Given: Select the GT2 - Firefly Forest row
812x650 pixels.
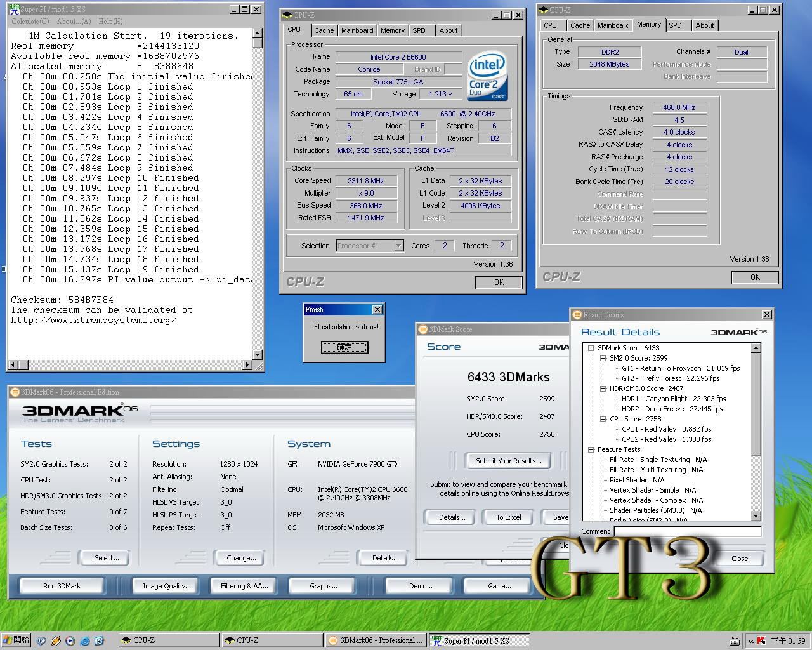Looking at the screenshot, I should click(671, 378).
